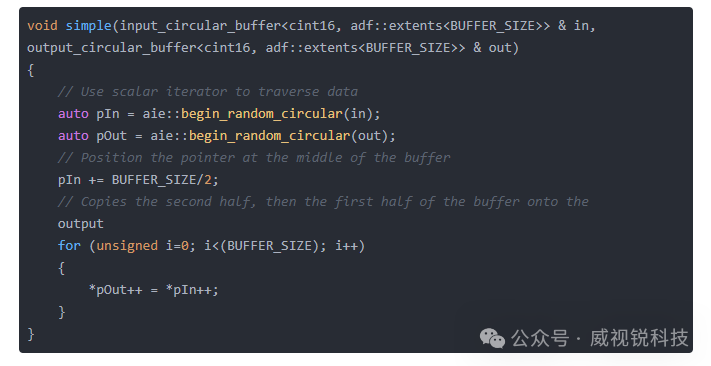Click begin_random_circular(in) call
The image size is (711, 366).
pos(280,114)
